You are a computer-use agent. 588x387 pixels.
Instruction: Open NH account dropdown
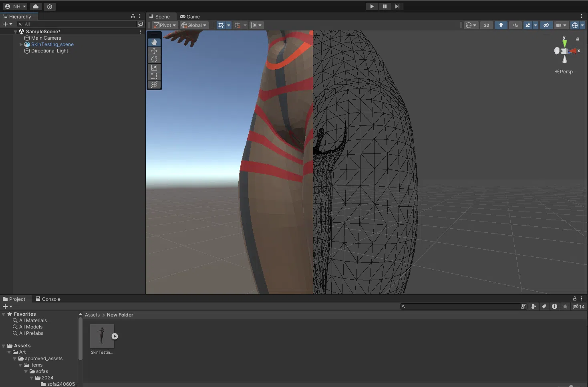click(x=15, y=6)
